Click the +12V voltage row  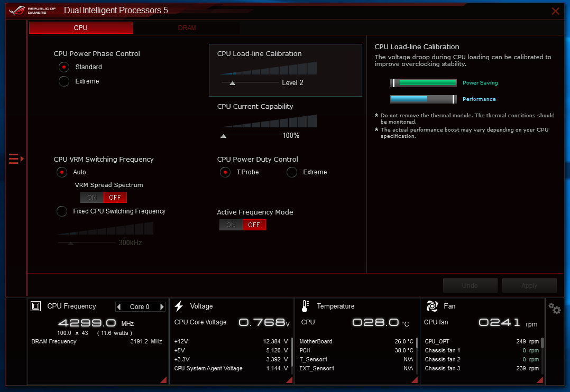(x=231, y=341)
